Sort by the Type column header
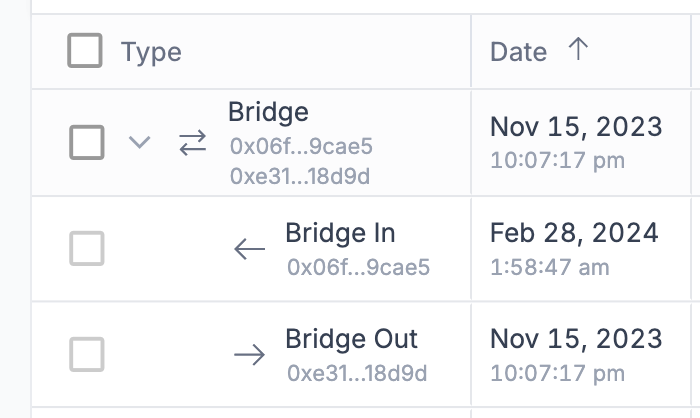 click(151, 52)
